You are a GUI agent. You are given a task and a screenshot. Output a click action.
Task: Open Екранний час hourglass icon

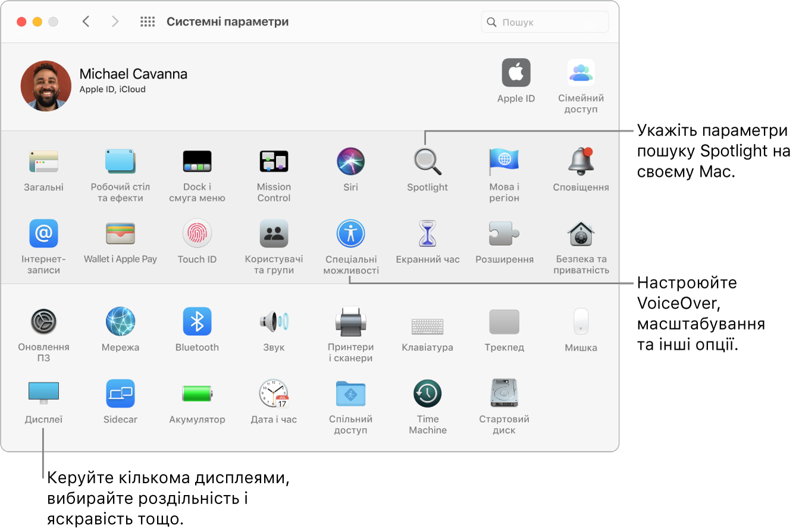click(x=427, y=233)
